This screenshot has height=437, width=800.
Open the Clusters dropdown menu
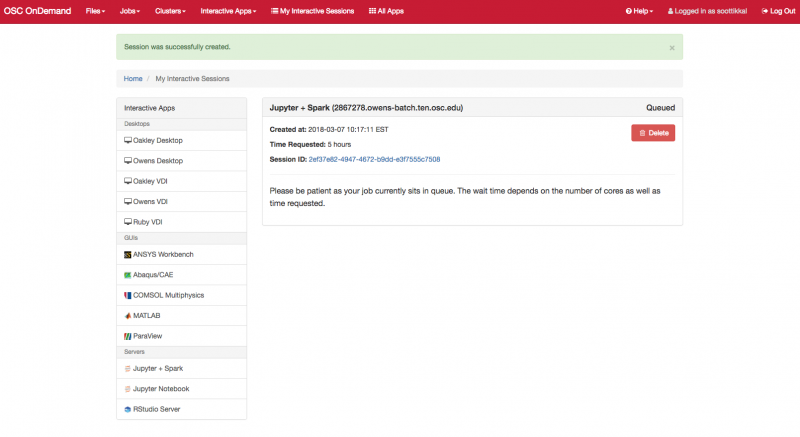[x=175, y=11]
